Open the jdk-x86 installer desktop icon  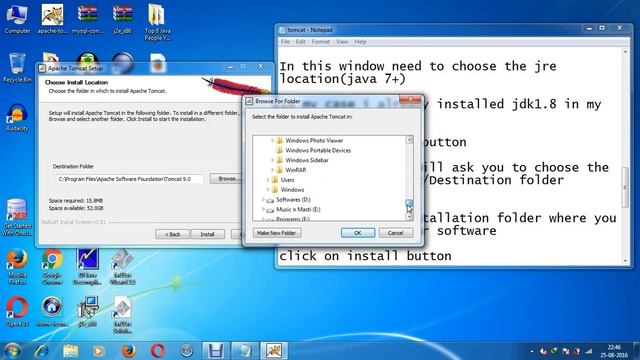87,312
